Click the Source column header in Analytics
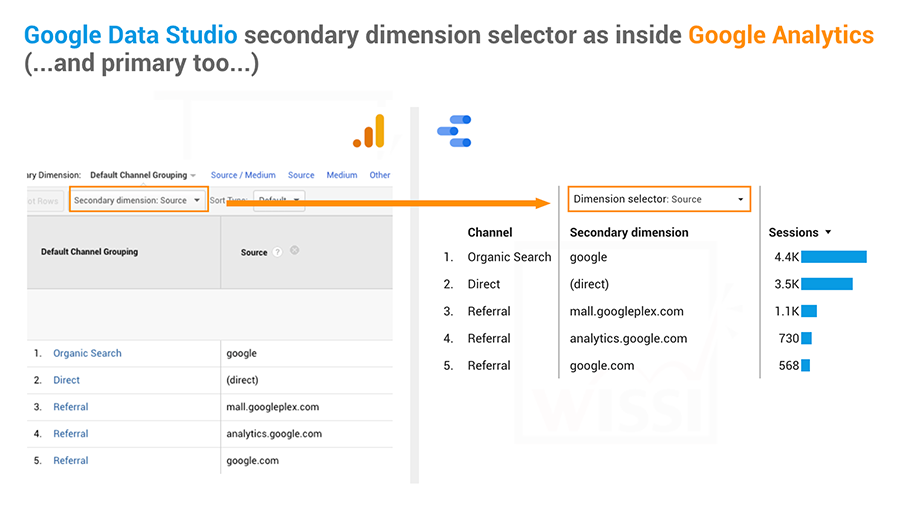900x510 pixels. click(254, 252)
